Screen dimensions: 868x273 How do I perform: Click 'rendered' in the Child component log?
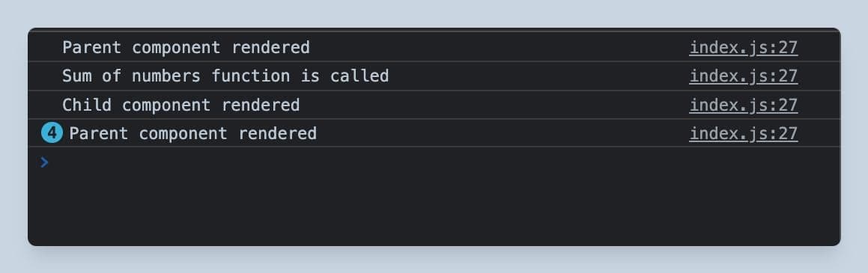[261, 105]
